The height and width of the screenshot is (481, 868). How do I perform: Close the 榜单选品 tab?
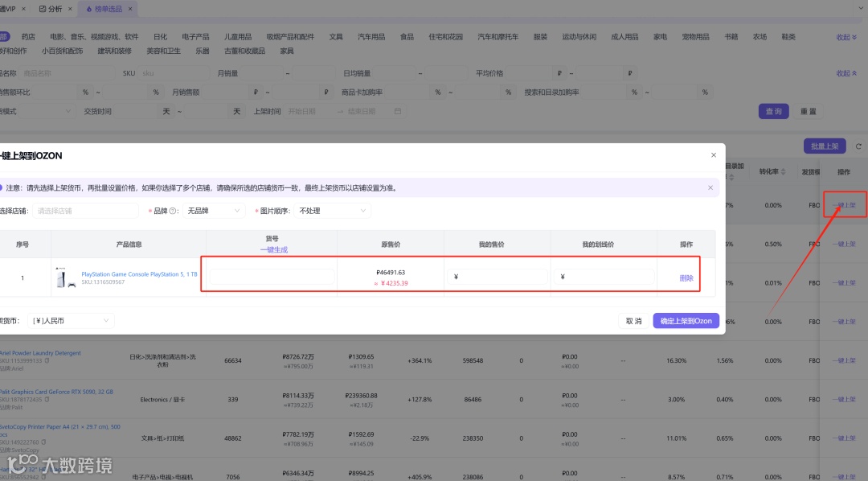tap(130, 9)
